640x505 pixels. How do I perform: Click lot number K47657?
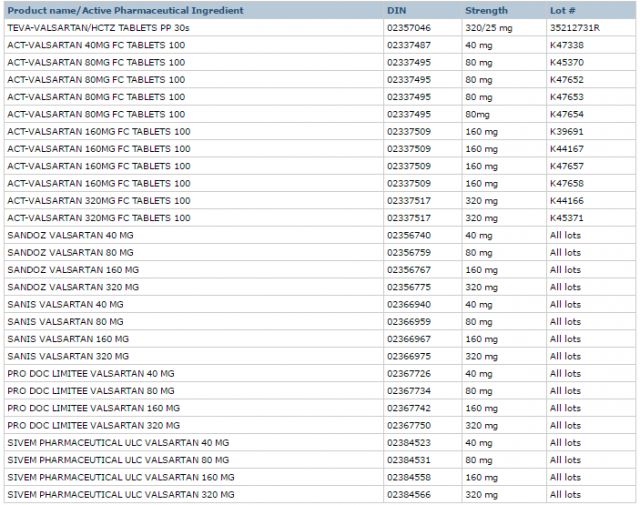[x=567, y=166]
